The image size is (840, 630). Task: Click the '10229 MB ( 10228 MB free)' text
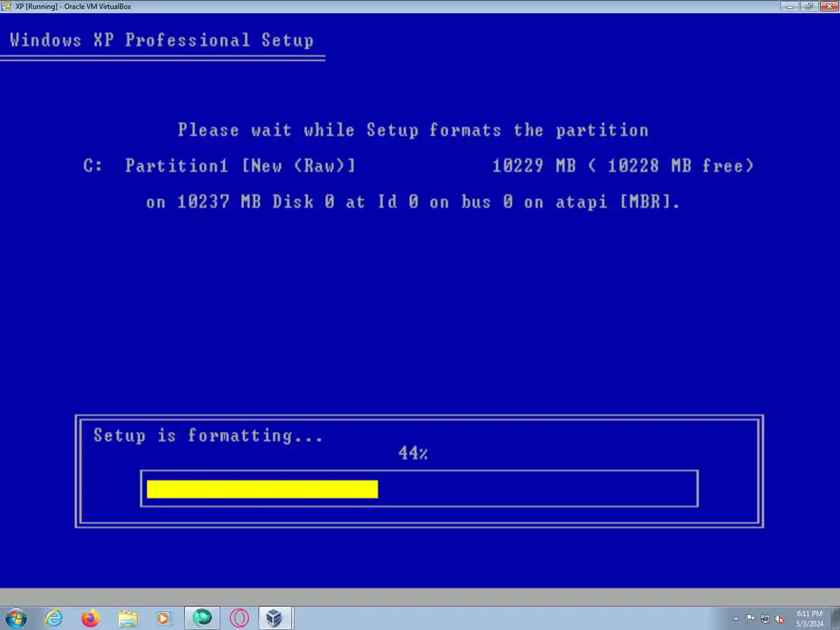623,166
